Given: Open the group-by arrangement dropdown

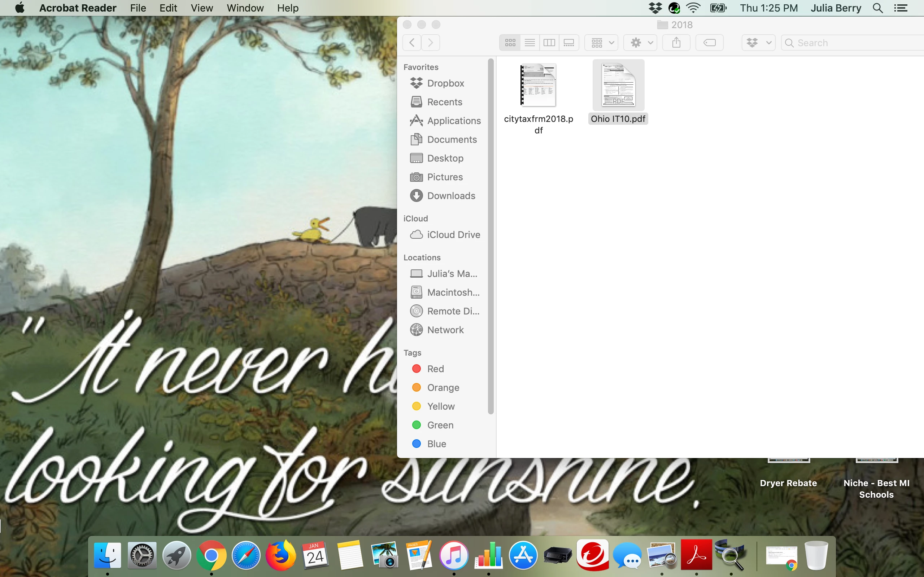Looking at the screenshot, I should click(x=602, y=43).
